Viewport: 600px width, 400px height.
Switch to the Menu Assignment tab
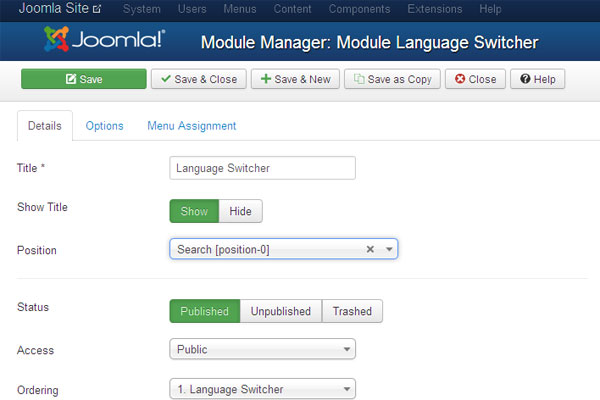[x=192, y=126]
